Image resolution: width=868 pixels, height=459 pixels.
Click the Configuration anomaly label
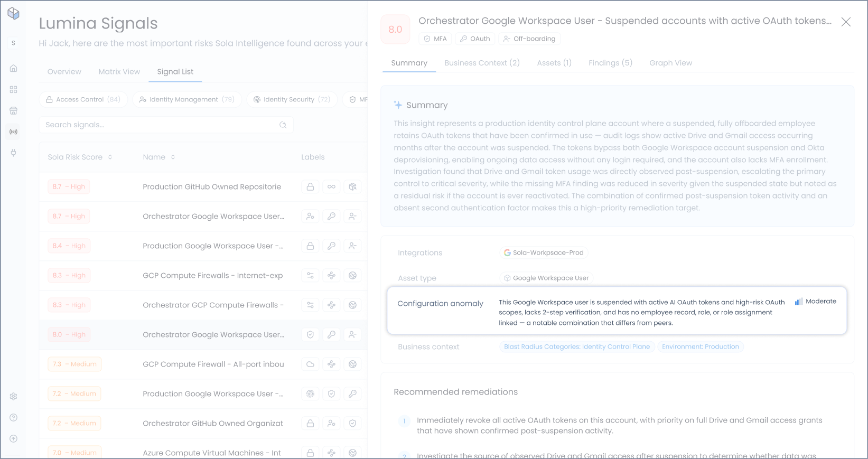[440, 303]
